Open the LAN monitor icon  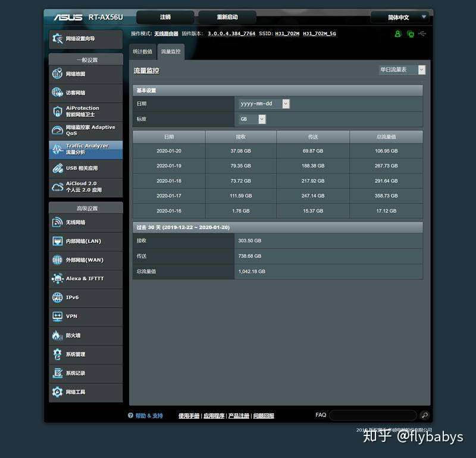point(57,241)
